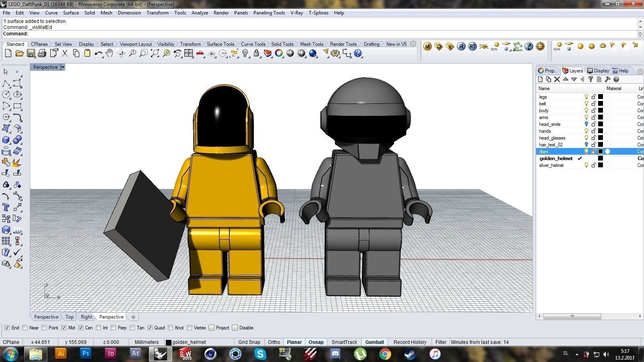
Task: Open the V-Ray menu
Action: (x=297, y=13)
